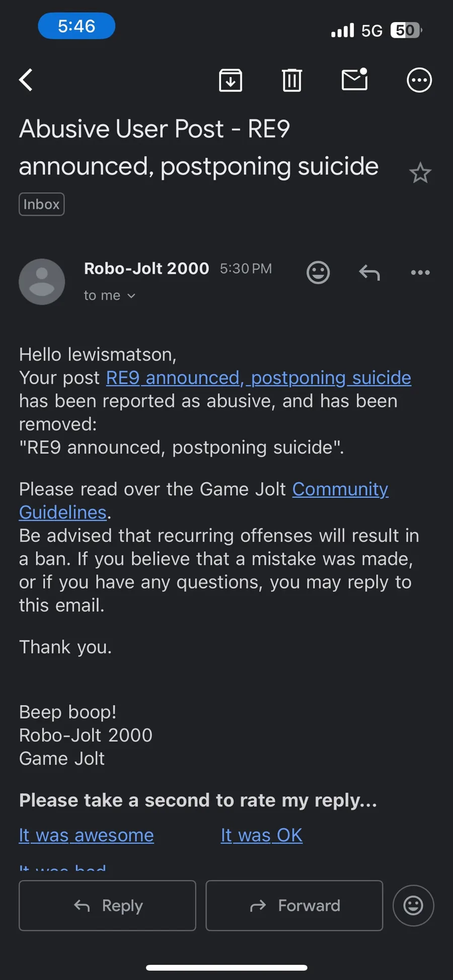
Task: Tap the Robo-Jolt 2000 sender avatar
Action: (42, 282)
